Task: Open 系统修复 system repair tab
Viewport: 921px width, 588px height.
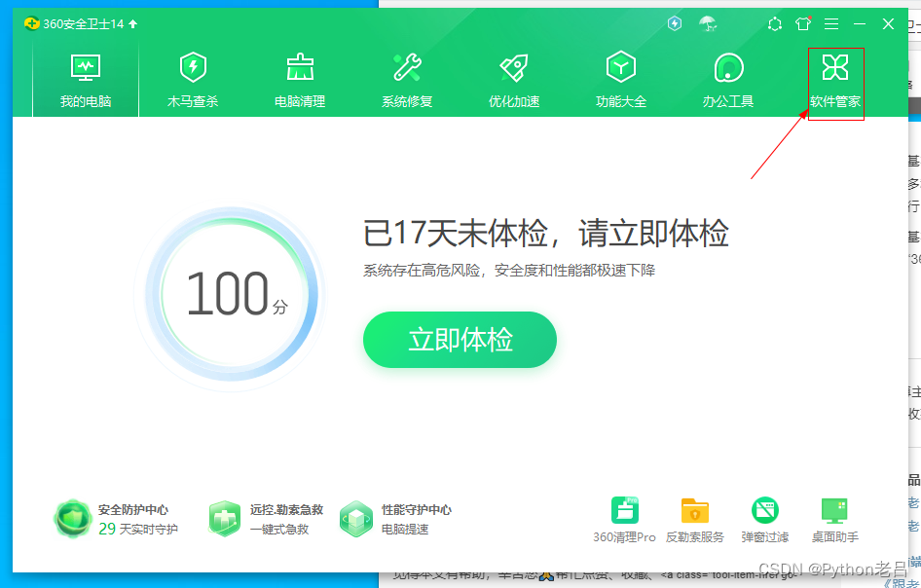Action: [x=407, y=81]
